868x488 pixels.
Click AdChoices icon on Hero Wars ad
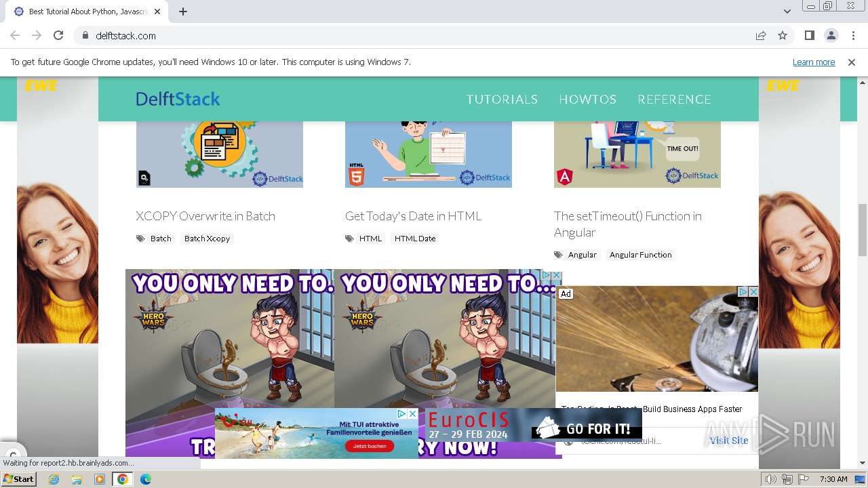pos(547,275)
